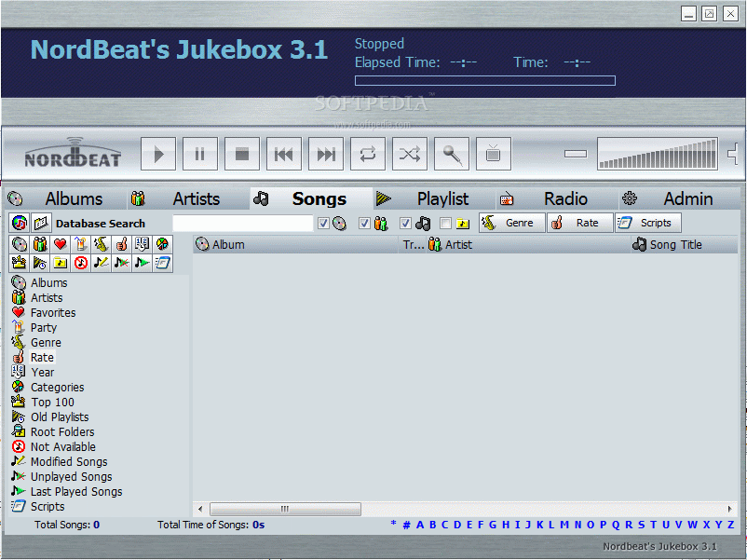Toggle the repeat loop button

tap(368, 154)
